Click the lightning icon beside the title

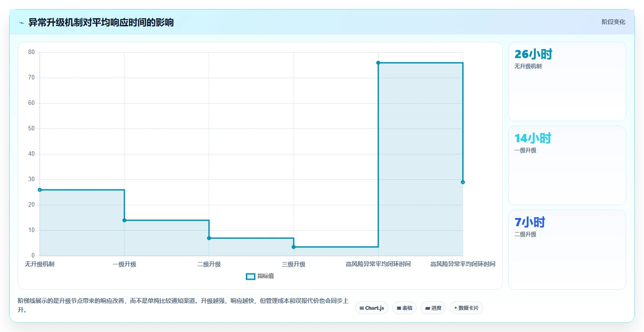tap(22, 23)
